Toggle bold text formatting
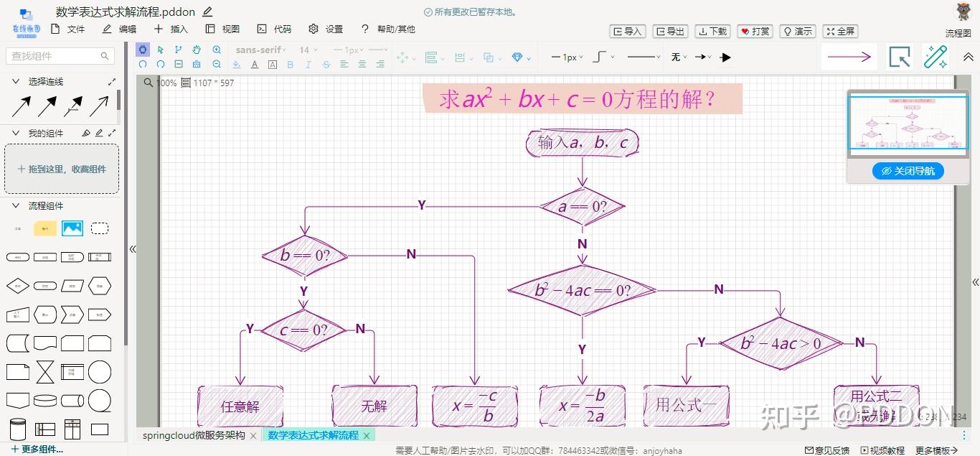The width and height of the screenshot is (980, 456). (290, 65)
